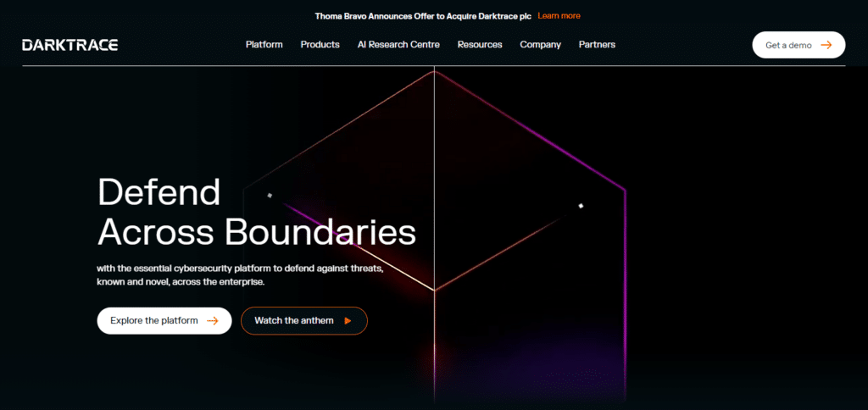
Task: Open the Company menu
Action: coord(540,45)
